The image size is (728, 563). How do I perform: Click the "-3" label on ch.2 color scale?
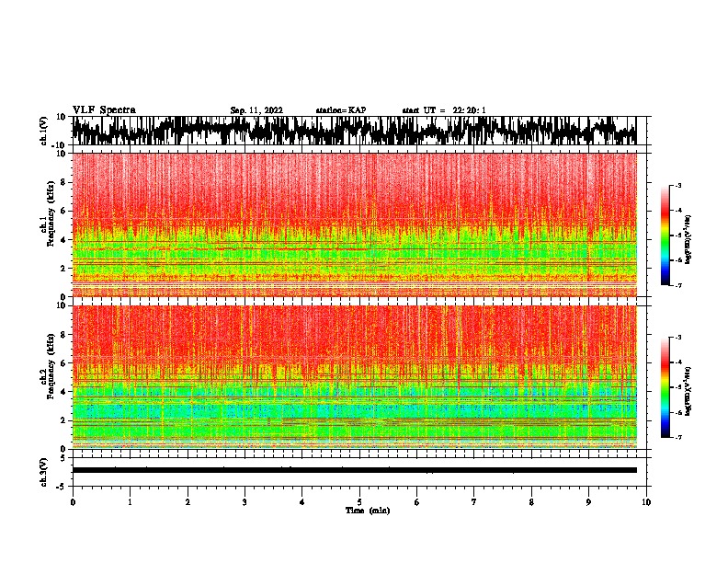coord(678,338)
